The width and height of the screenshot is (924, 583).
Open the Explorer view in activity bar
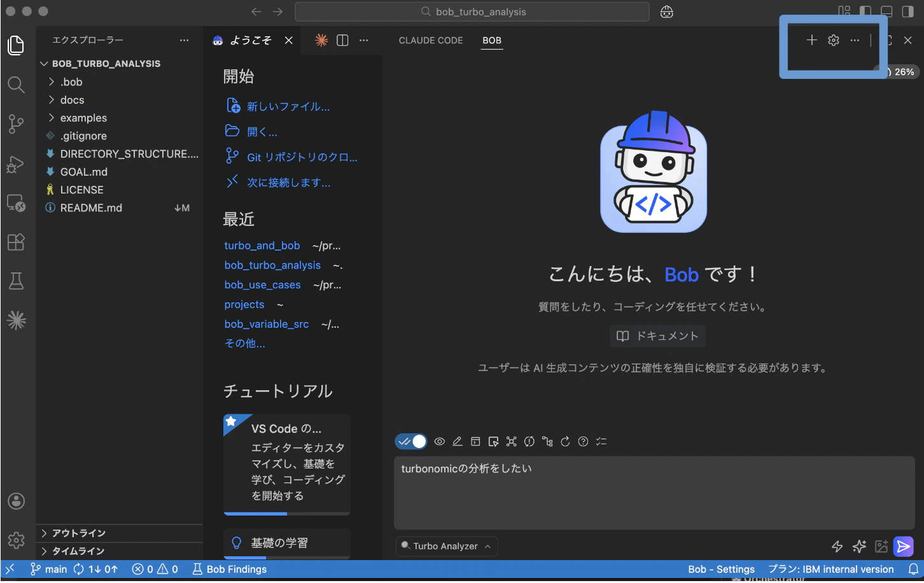16,45
